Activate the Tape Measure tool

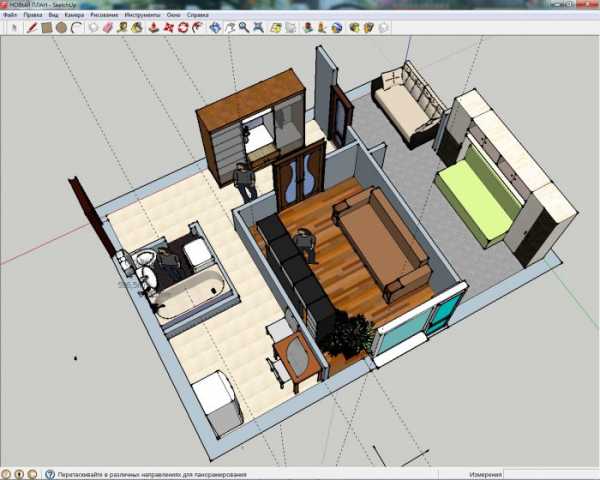point(122,28)
